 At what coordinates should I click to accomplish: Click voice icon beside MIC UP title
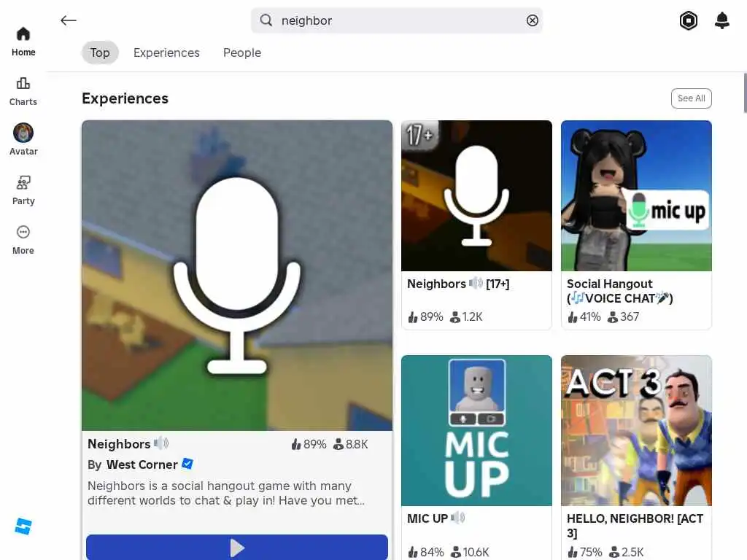coord(458,517)
